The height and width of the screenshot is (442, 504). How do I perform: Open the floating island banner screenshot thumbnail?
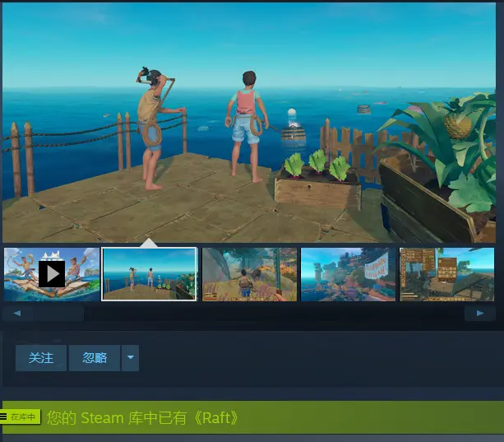click(x=348, y=274)
